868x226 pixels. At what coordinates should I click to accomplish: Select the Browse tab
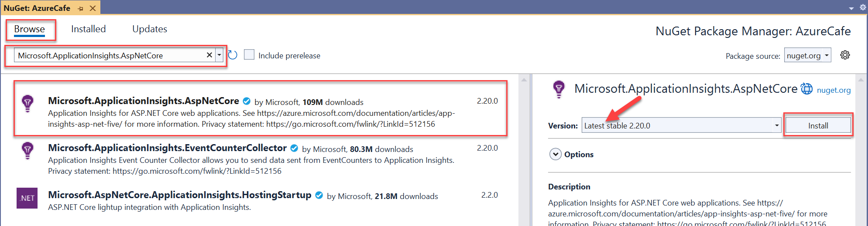click(x=29, y=29)
